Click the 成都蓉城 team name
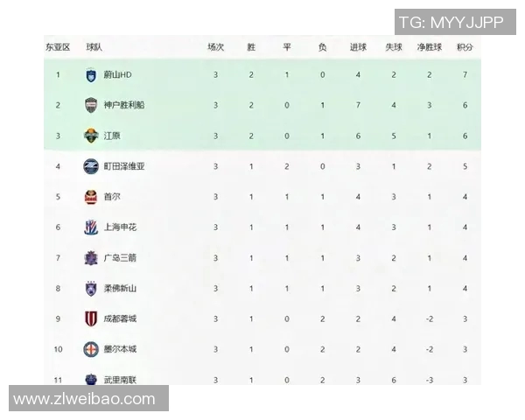Image resolution: width=525 pixels, height=420 pixels. [120, 318]
